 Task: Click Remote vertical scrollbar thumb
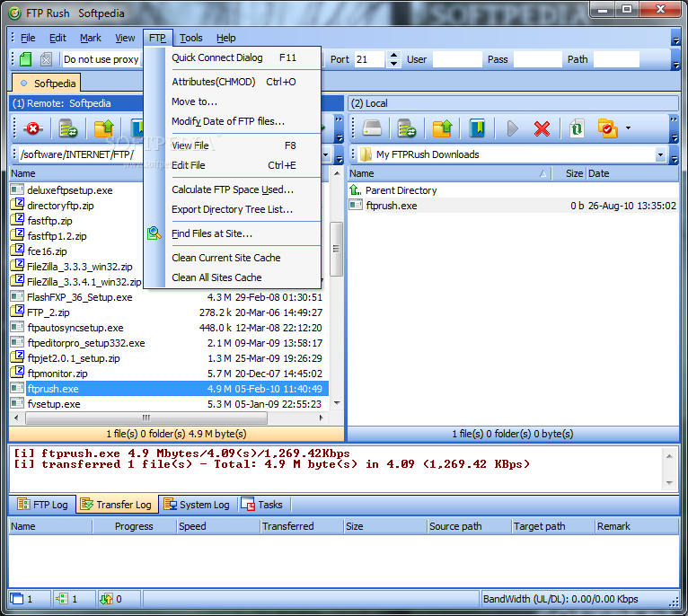click(x=337, y=249)
